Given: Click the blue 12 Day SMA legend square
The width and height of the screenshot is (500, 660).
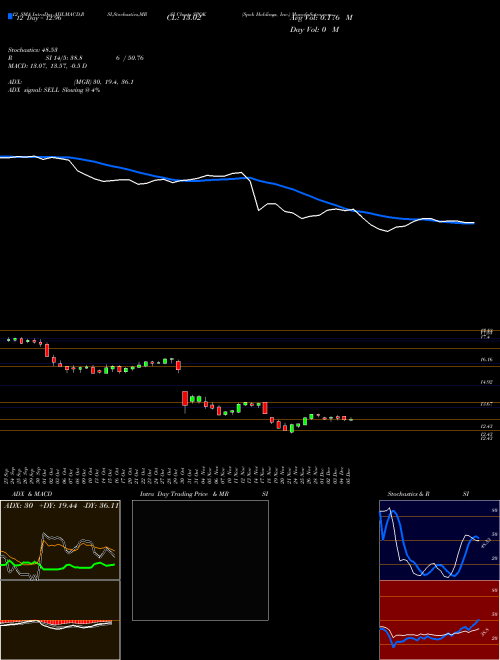Looking at the screenshot, I should (x=10, y=17).
